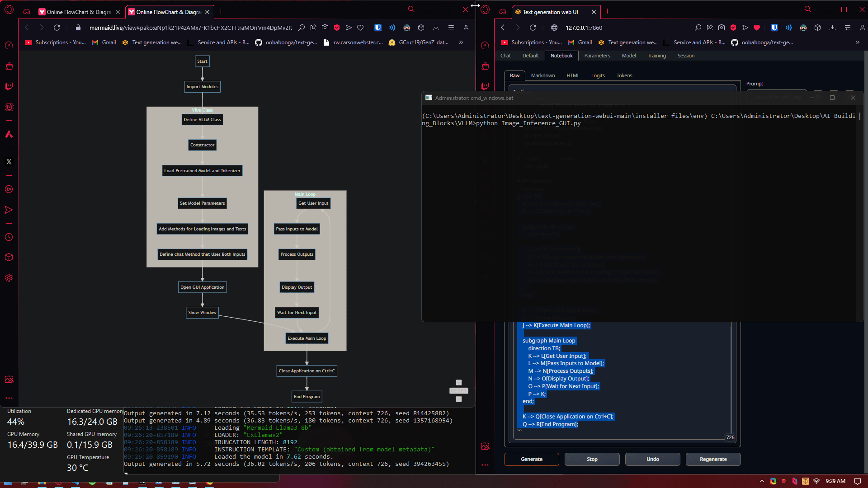
Task: Go back in the Text generation web UI window
Action: (503, 28)
